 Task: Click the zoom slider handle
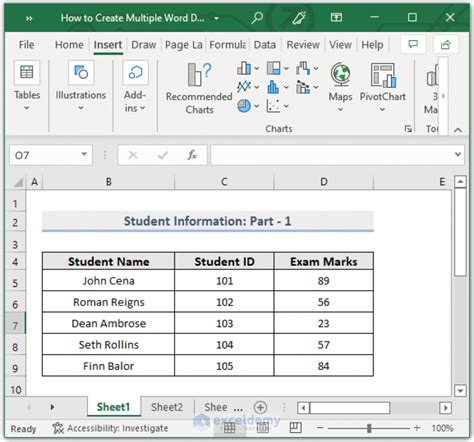369,428
